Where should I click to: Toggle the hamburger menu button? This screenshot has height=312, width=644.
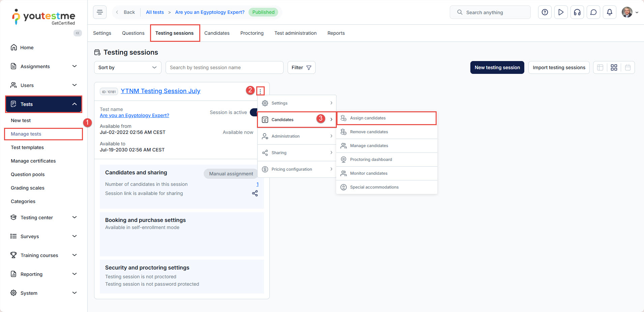tap(100, 12)
